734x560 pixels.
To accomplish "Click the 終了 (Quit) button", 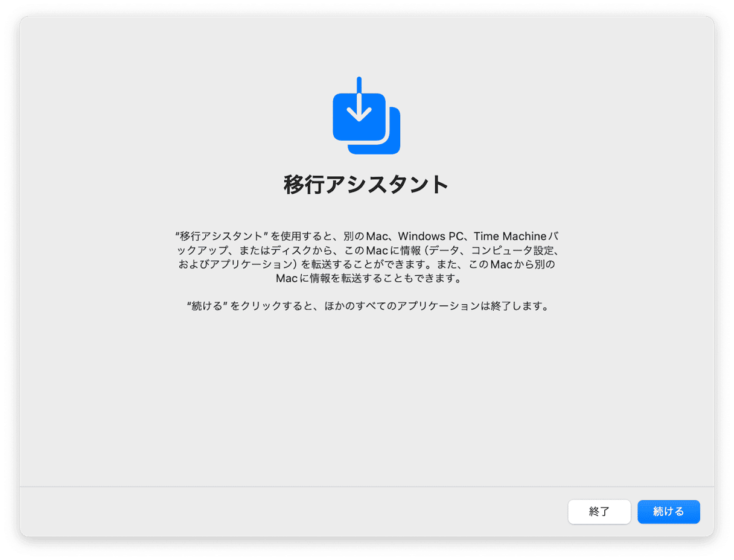I will pyautogui.click(x=599, y=512).
